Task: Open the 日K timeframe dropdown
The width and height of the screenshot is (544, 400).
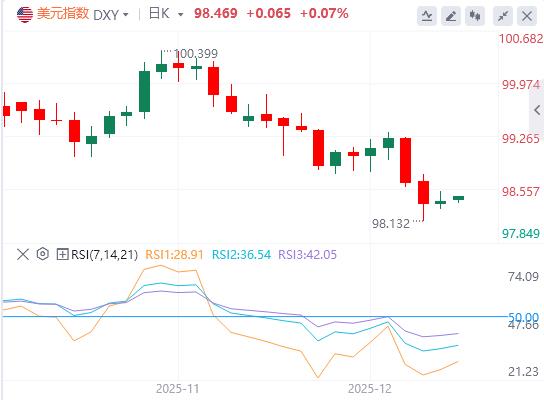Action: coord(165,14)
